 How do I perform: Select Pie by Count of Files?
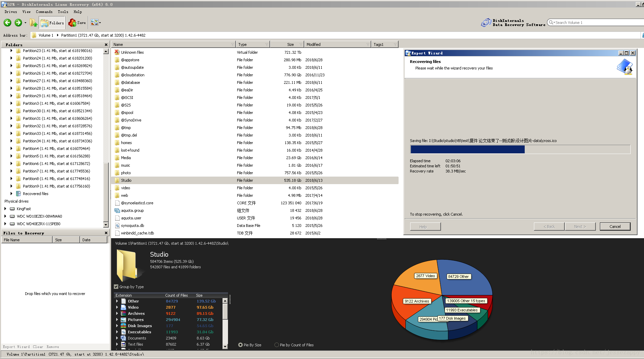pos(277,345)
